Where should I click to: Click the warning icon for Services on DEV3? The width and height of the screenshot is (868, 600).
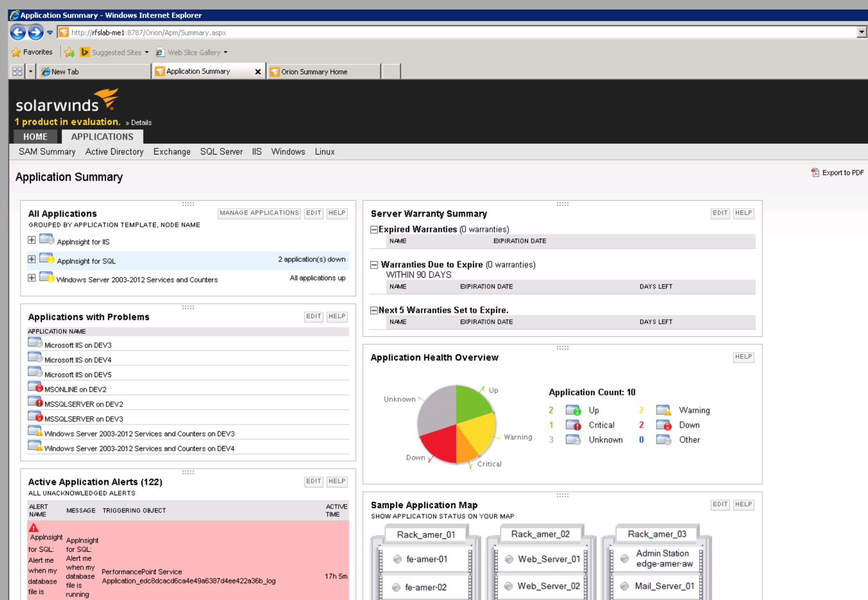coord(35,432)
